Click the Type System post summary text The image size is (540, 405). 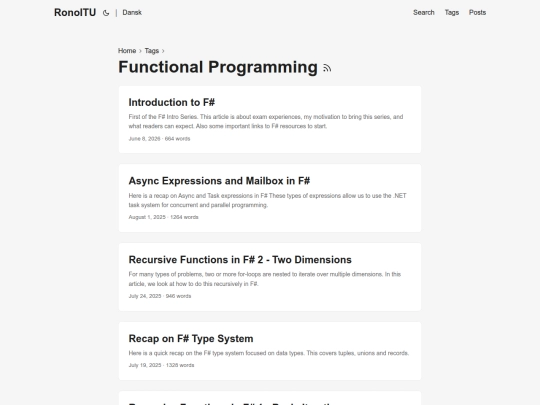269,353
